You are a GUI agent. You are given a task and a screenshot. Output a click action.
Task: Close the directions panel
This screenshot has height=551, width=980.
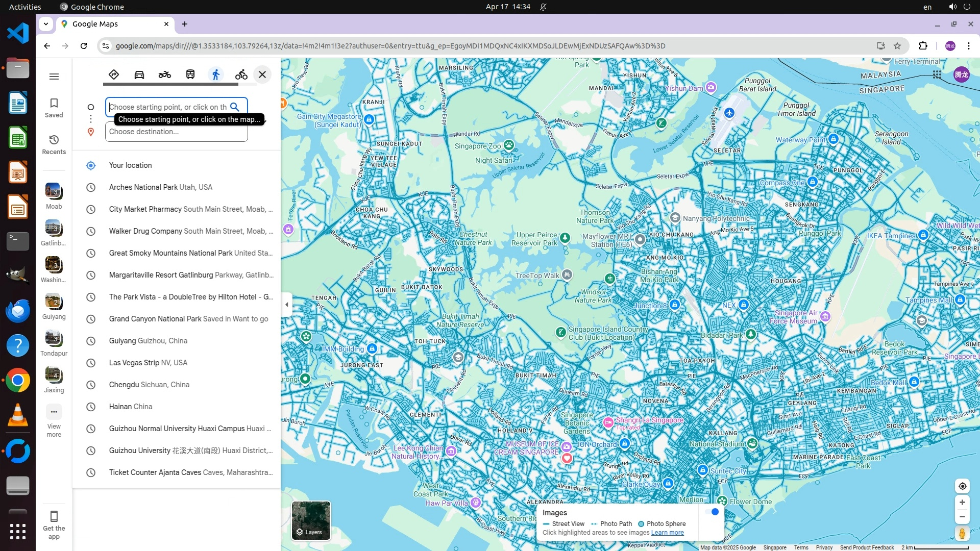coord(262,75)
